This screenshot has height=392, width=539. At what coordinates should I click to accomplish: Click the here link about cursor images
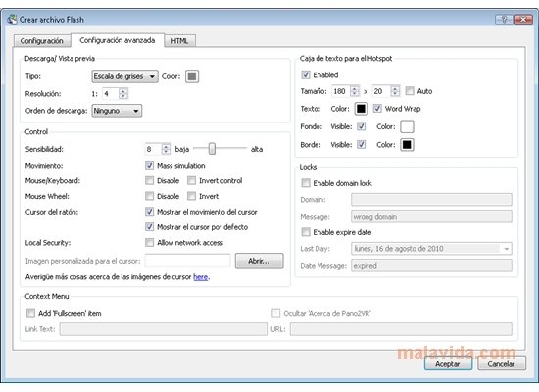200,277
